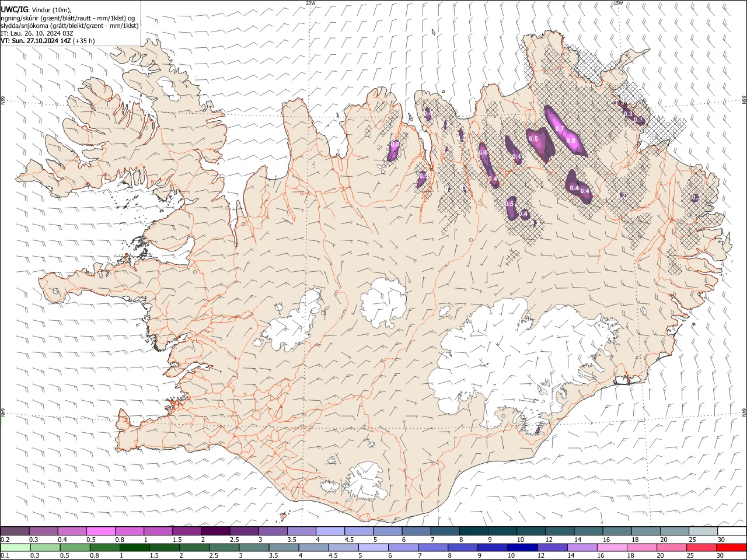The image size is (747, 560).
Task: Click the blue 8–9 swatch on the rain scale
Action: coord(463,547)
